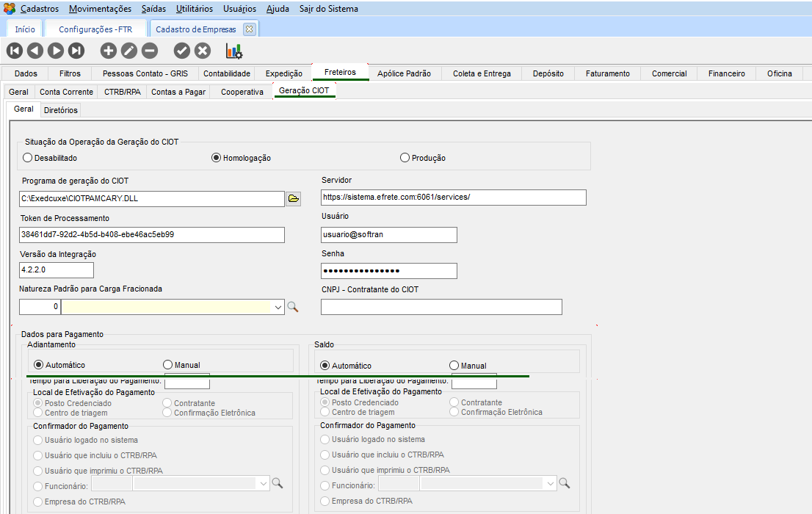Open the Movimentações menu
Screen dimensions: 812x514
coord(100,9)
